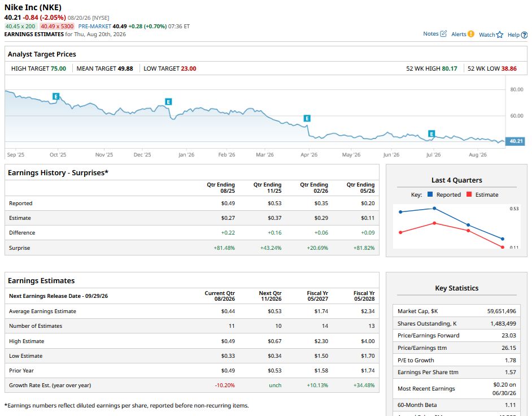Viewport: 532px width, 416px height.
Task: Click Surprise +81.82% for Qtr 05/26
Action: click(x=364, y=248)
